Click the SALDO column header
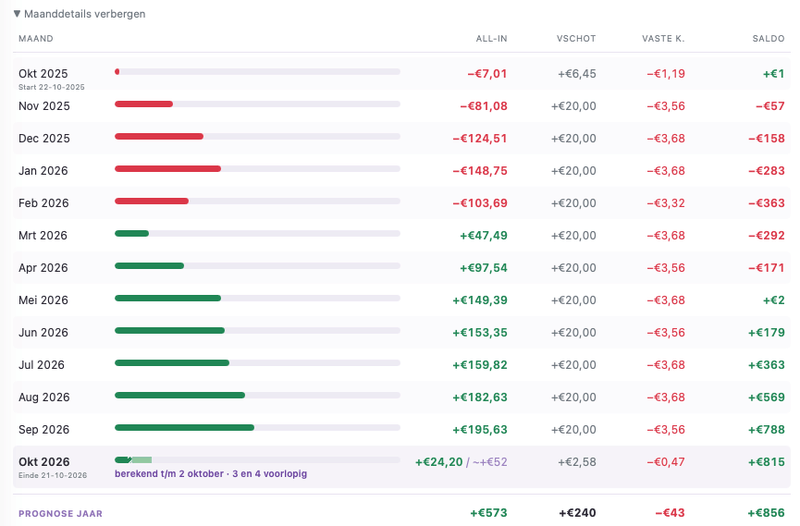800x526 pixels. [768, 39]
